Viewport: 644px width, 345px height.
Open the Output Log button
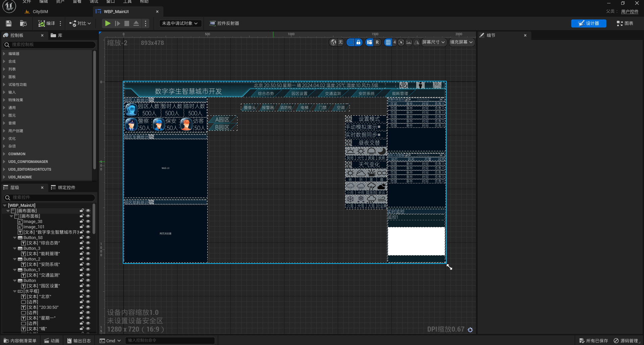[x=79, y=341]
